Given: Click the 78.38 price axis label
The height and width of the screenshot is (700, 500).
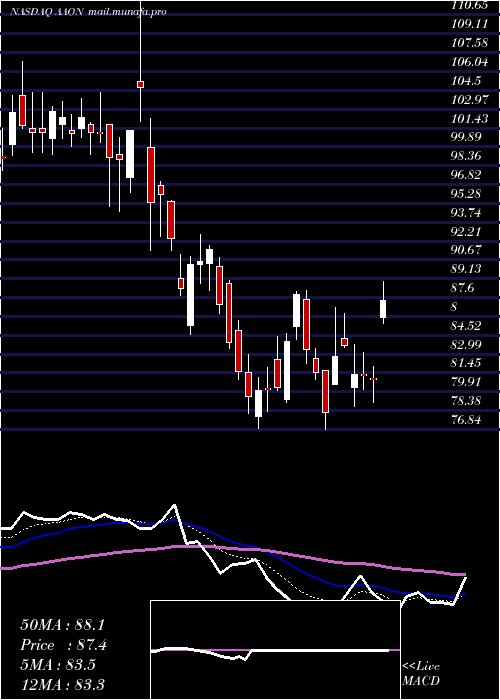Looking at the screenshot, I should pyautogui.click(x=468, y=400).
